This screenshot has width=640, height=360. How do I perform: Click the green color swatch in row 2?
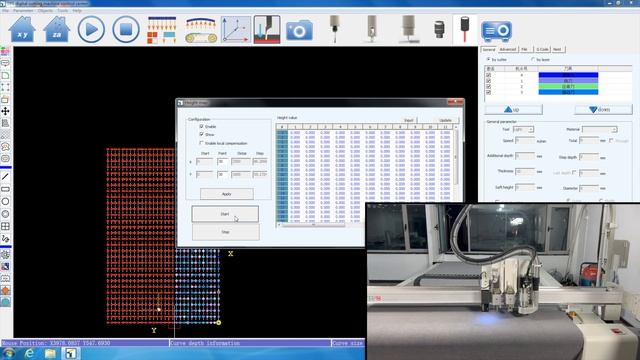(x=568, y=87)
